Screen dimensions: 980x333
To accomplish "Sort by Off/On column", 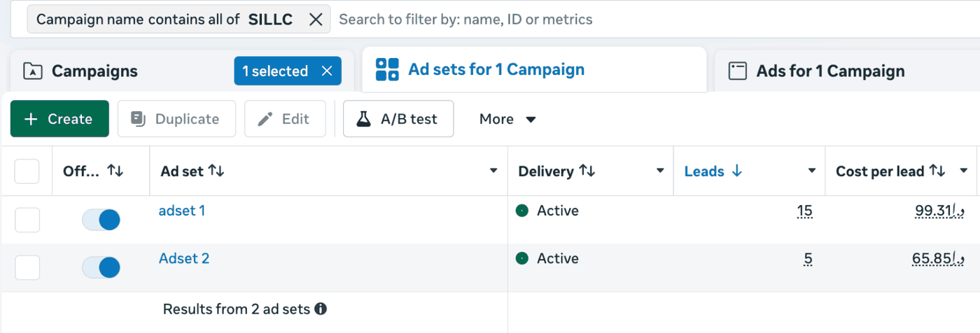I will click(x=115, y=171).
